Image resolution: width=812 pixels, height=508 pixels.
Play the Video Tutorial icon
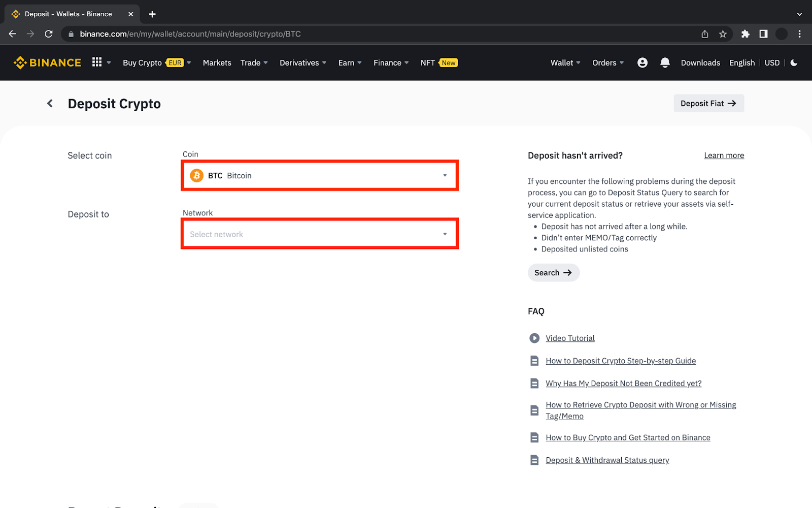click(534, 338)
